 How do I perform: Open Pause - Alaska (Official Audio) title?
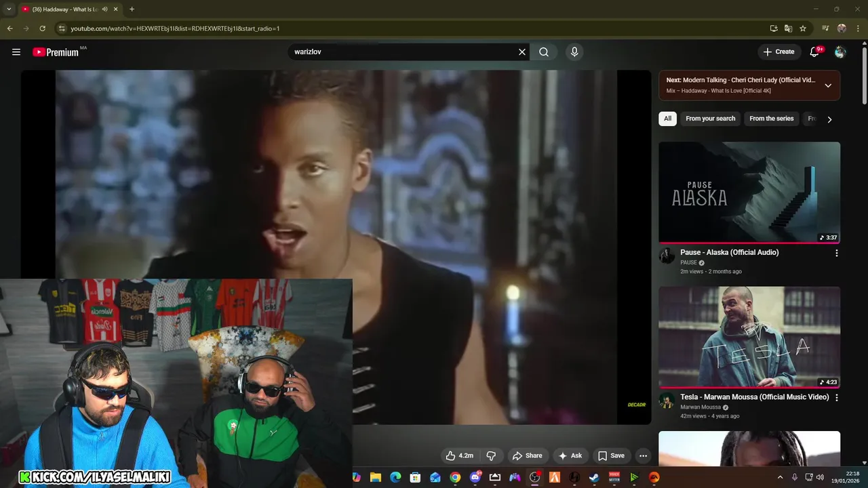[730, 252]
